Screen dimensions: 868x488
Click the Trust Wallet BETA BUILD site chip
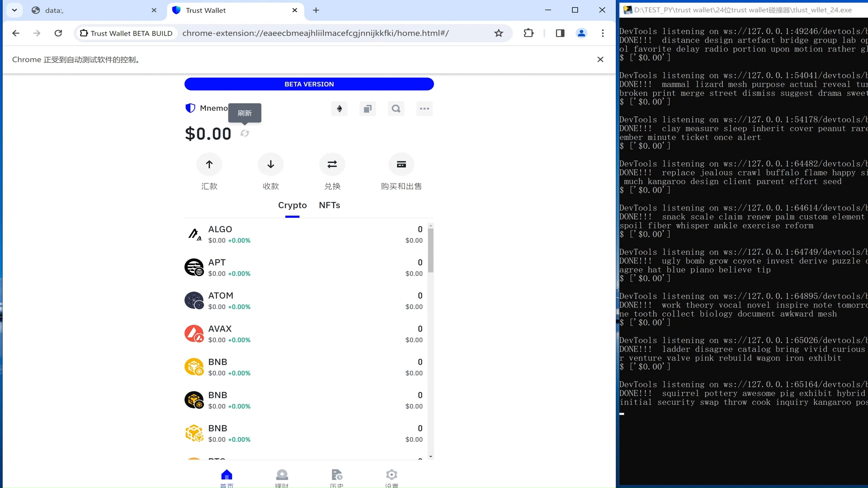[x=126, y=33]
